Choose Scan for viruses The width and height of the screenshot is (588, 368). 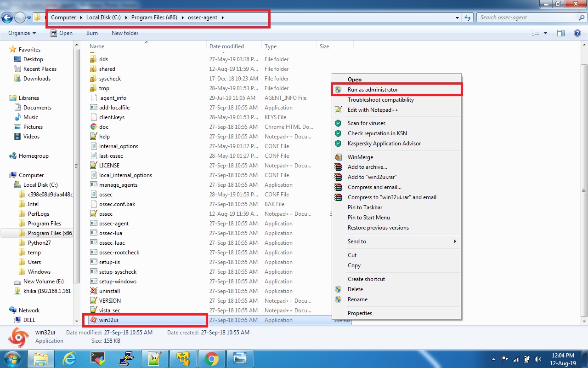pyautogui.click(x=397, y=123)
